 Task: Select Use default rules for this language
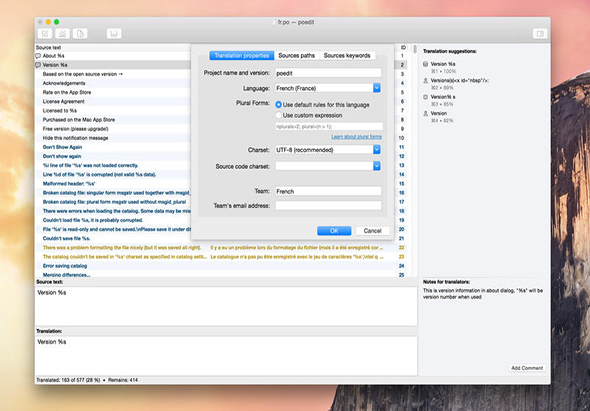click(x=278, y=105)
